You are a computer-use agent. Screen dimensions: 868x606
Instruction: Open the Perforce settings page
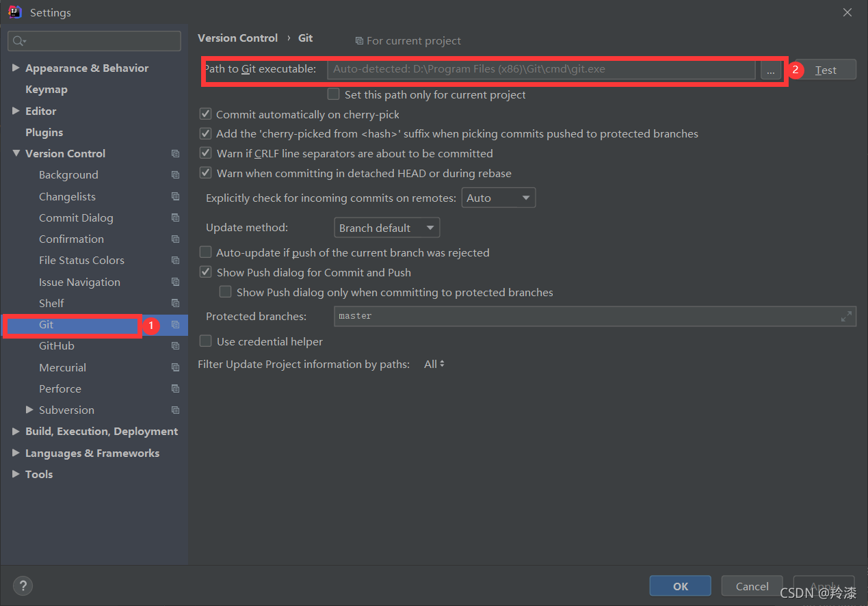tap(60, 388)
